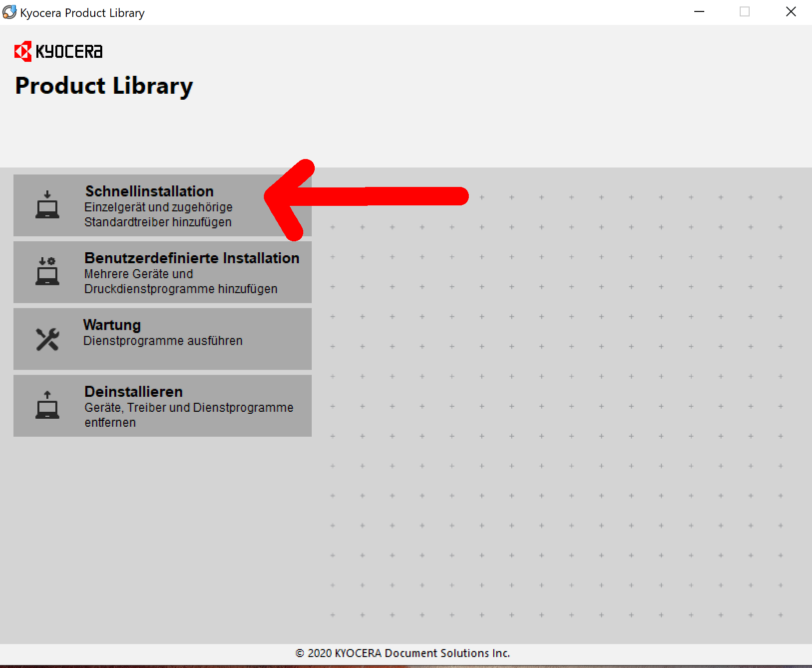Open the Wartung section
This screenshot has height=668, width=812.
[x=112, y=325]
